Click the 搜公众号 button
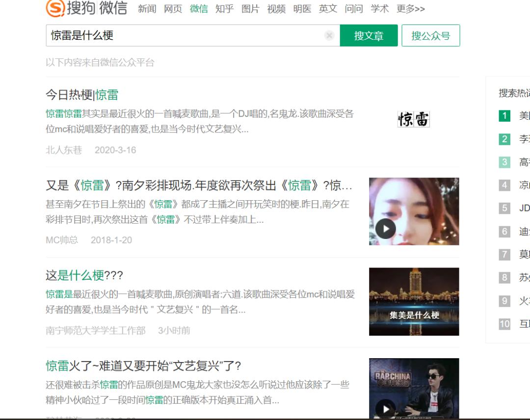This screenshot has width=530, height=420. (431, 35)
